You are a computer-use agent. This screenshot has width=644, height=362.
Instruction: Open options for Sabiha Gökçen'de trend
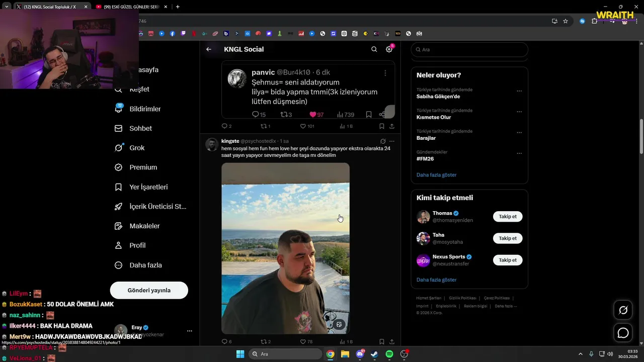[519, 91]
